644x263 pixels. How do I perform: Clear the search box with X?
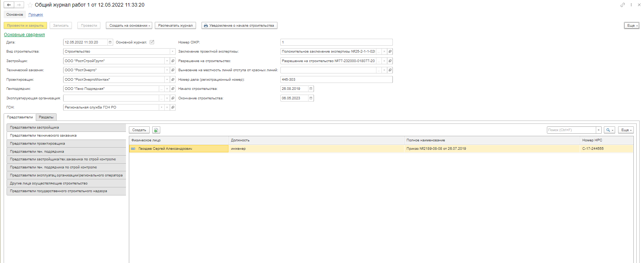598,130
